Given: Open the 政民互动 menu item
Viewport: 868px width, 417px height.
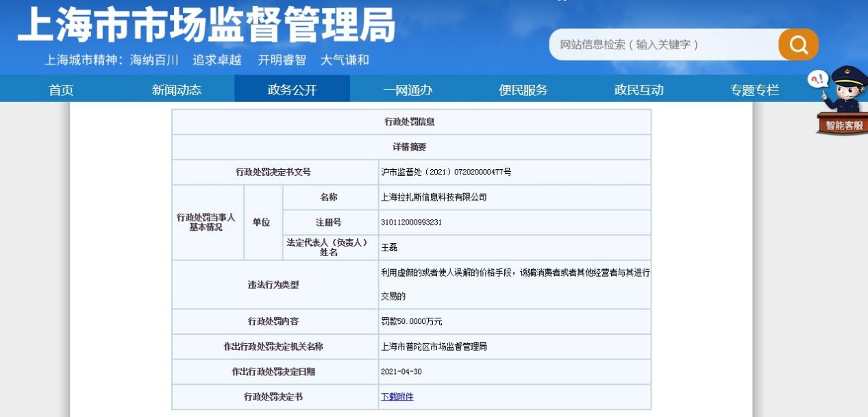Looking at the screenshot, I should point(638,90).
